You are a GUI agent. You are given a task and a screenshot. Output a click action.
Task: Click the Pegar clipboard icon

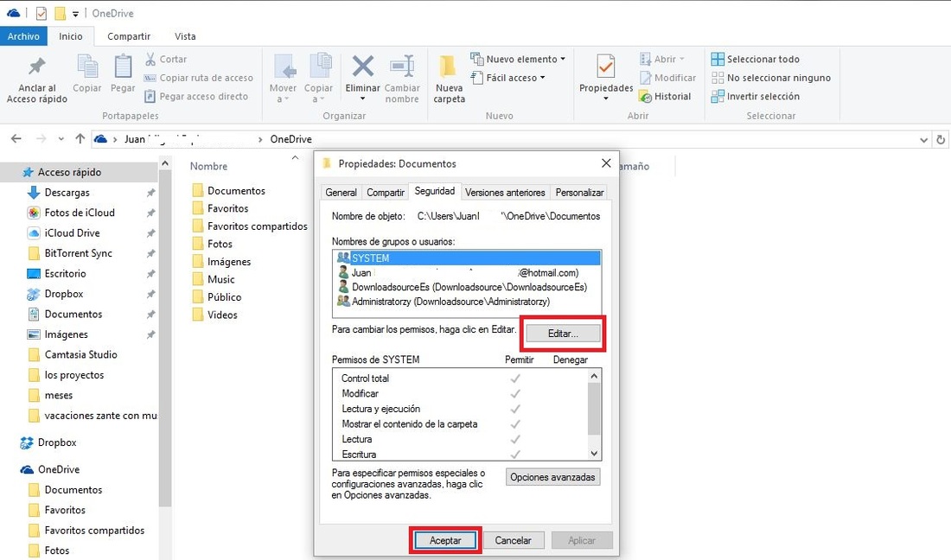pyautogui.click(x=123, y=66)
